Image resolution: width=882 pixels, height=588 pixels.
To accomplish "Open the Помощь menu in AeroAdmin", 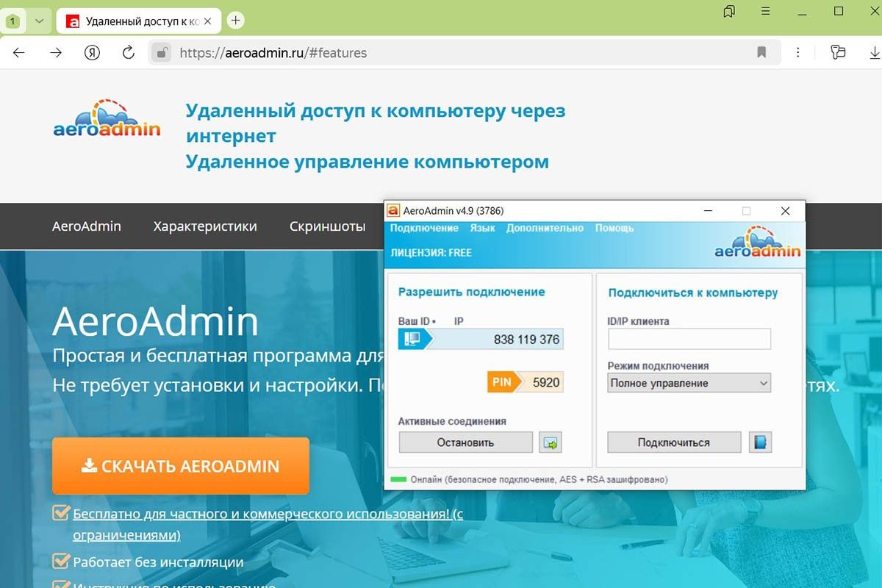I will pos(614,228).
